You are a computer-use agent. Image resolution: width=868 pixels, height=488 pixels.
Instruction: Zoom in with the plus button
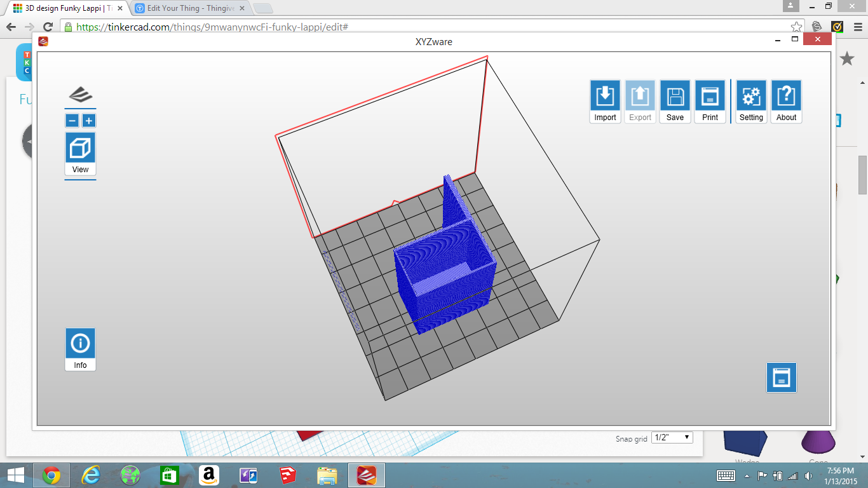point(88,121)
